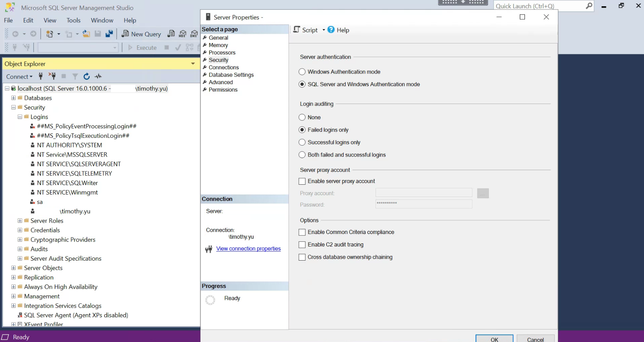644x342 pixels.
Task: Click the Connect plug icon in SQL toolbar
Action: (15, 48)
